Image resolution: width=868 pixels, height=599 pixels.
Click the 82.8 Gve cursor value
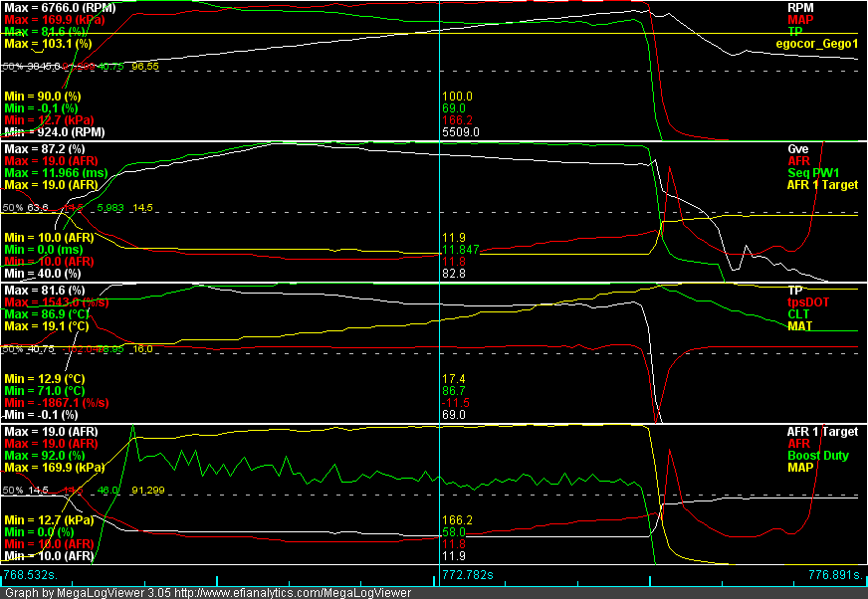453,273
